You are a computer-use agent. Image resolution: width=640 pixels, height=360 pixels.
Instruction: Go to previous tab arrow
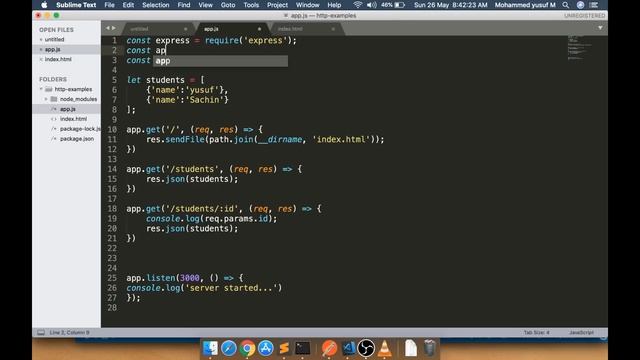(108, 28)
